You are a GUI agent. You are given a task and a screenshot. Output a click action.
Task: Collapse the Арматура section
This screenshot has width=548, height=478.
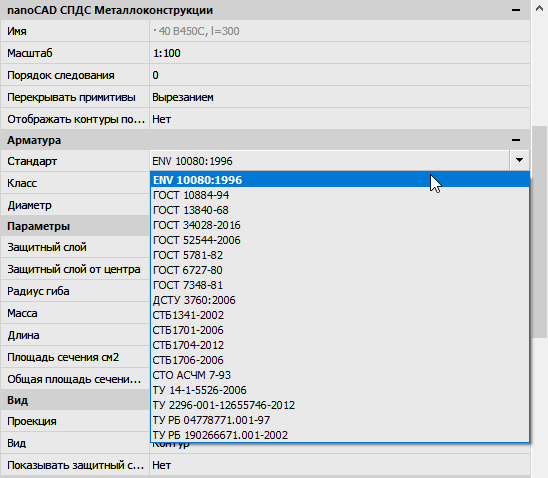(x=515, y=140)
